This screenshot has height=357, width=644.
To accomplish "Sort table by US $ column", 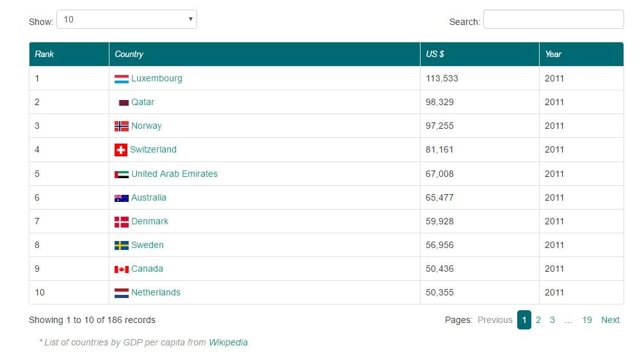I will pyautogui.click(x=435, y=54).
